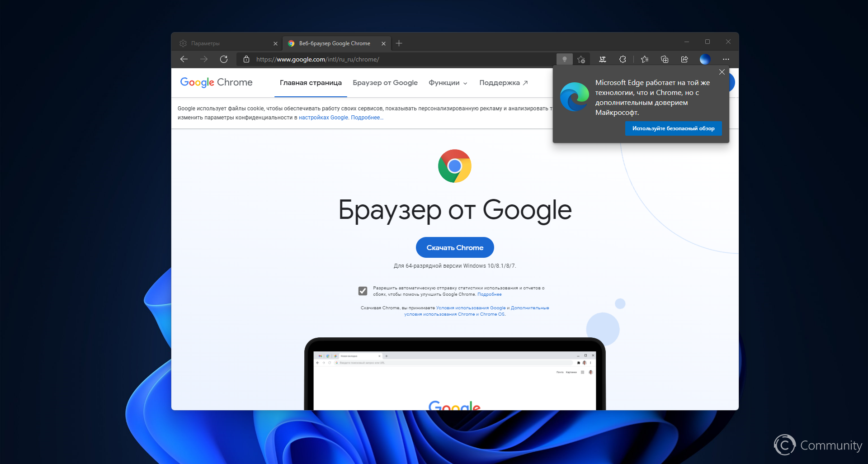Viewport: 868px width, 464px height.
Task: Open the Extensions puzzle icon
Action: click(x=623, y=59)
